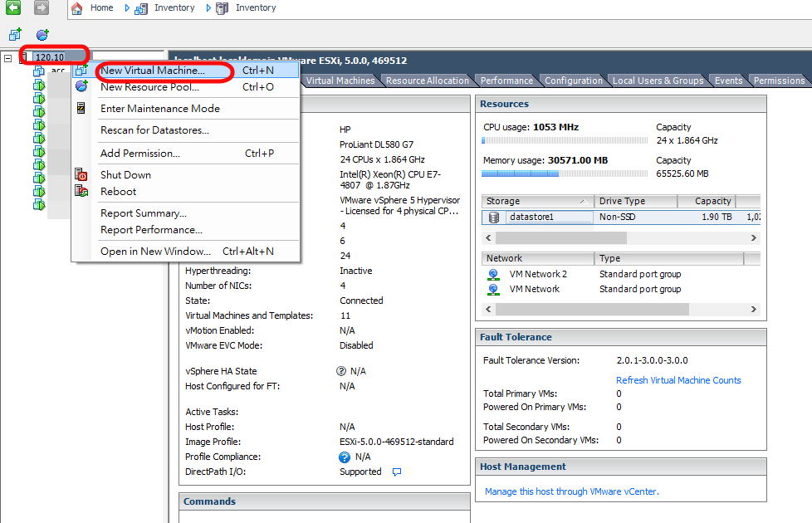Click the Shut Down icon in the context menu

pyautogui.click(x=81, y=175)
